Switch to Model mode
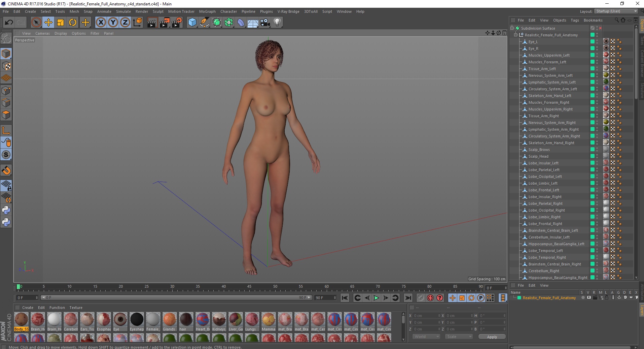This screenshot has height=349, width=644. tap(6, 54)
